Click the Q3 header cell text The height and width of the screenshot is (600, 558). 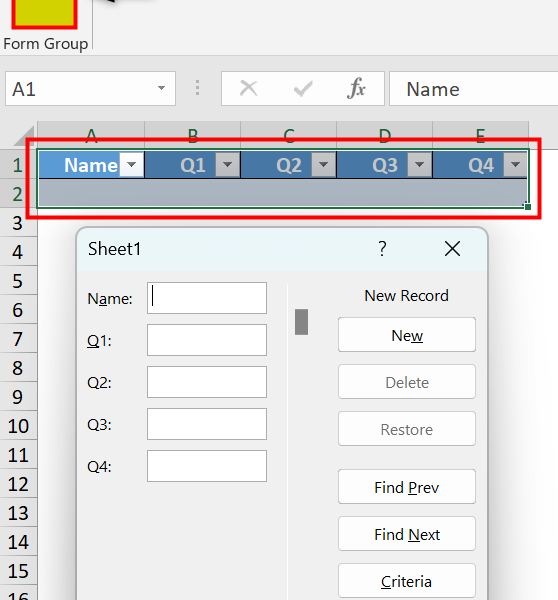coord(385,166)
